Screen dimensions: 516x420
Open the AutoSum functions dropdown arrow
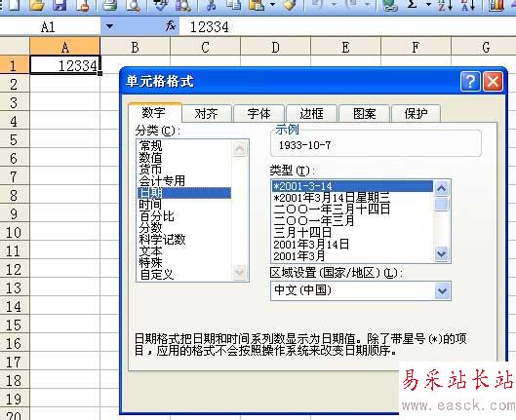click(x=428, y=5)
